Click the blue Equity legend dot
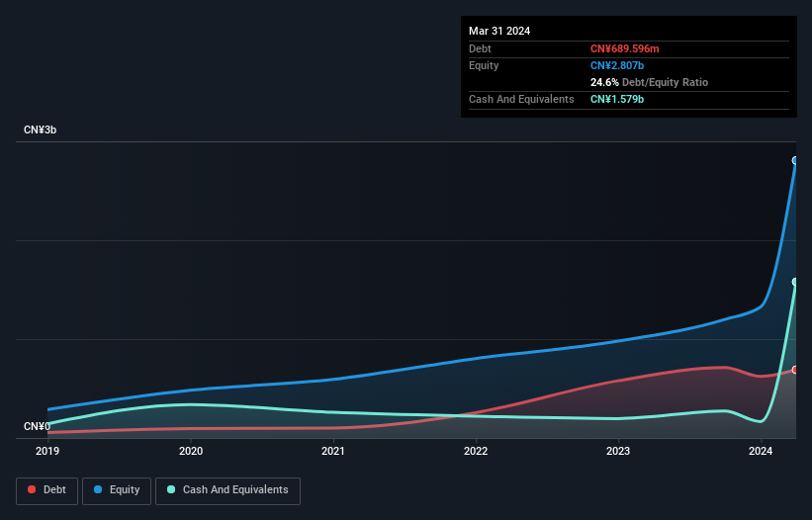 tap(98, 489)
